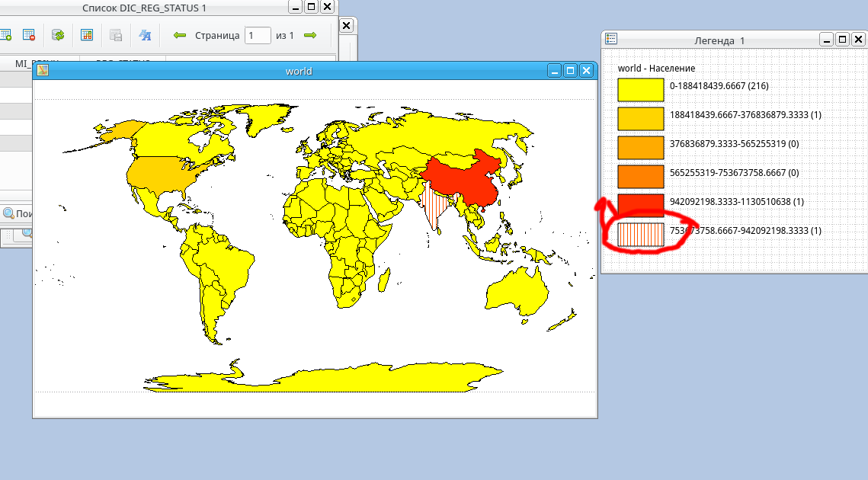Refresh the database list data
868x480 pixels.
[58, 35]
